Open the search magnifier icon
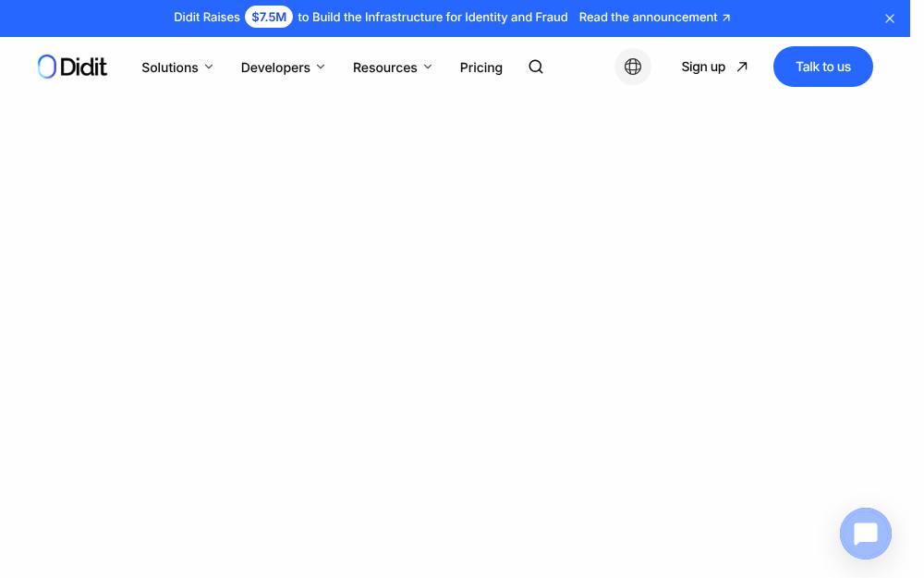Image resolution: width=924 pixels, height=578 pixels. point(536,67)
